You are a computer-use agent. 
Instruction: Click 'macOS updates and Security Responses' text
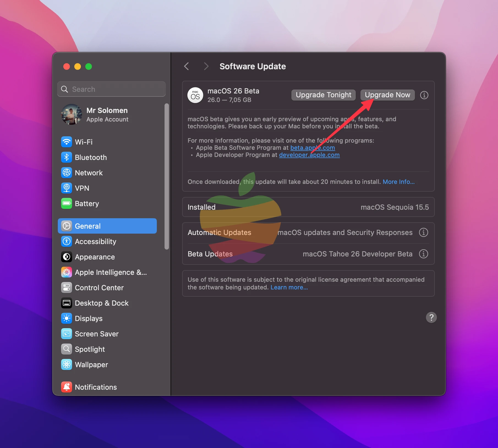345,233
